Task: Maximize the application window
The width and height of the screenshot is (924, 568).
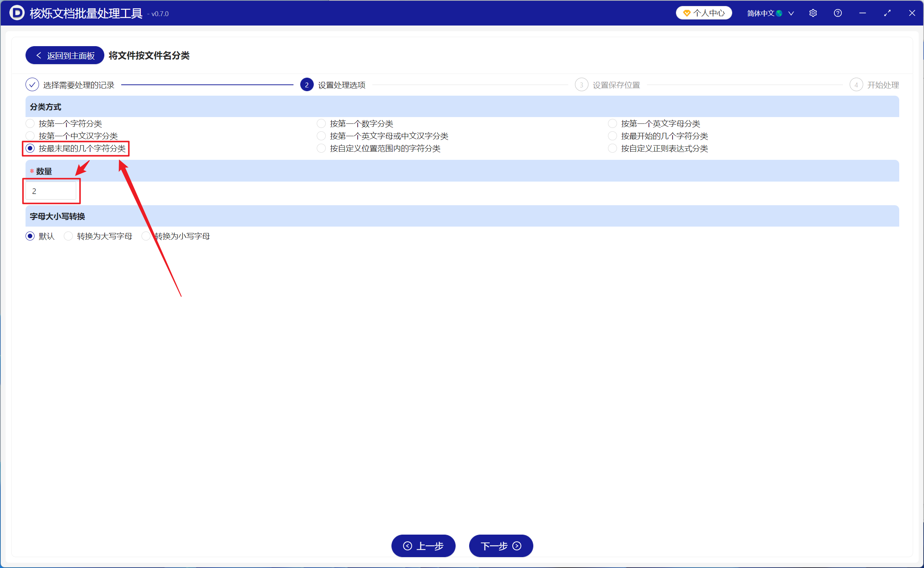Action: pos(887,13)
